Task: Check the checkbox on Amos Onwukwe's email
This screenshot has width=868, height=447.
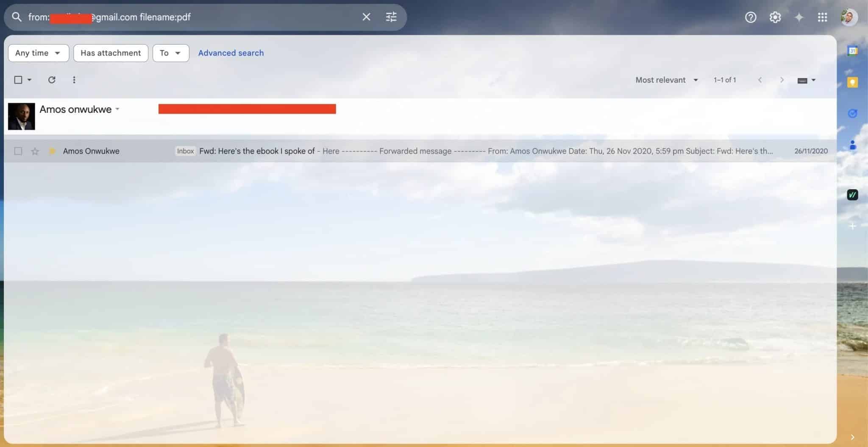Action: [18, 151]
